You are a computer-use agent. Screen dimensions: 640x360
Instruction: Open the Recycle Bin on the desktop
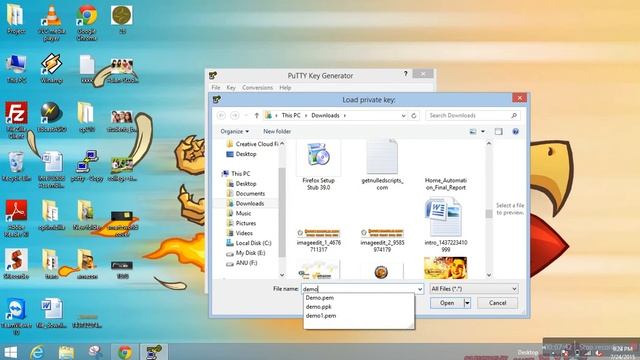pyautogui.click(x=16, y=167)
